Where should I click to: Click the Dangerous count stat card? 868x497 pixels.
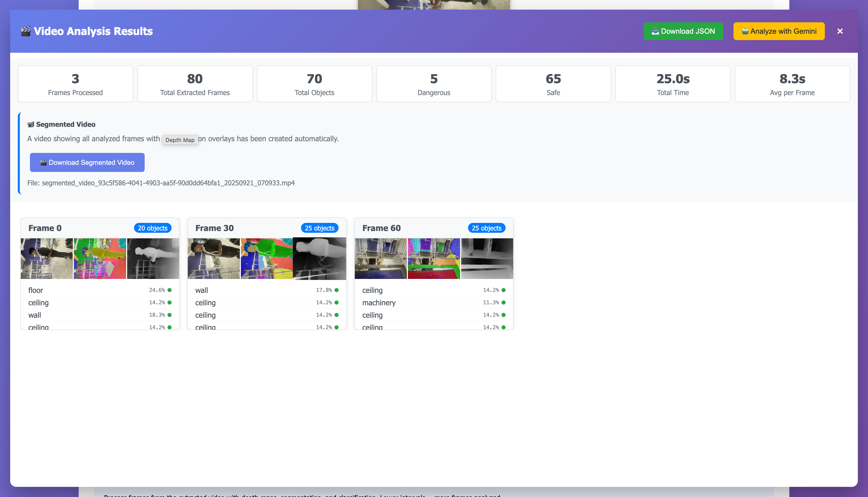[433, 84]
